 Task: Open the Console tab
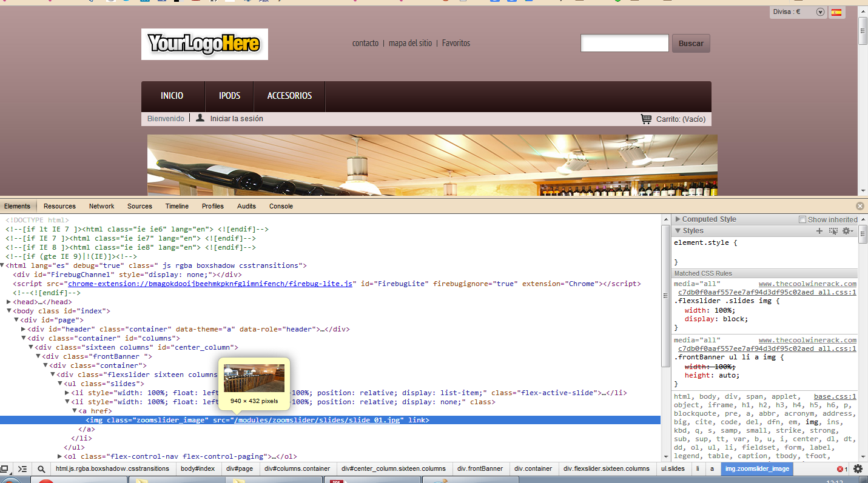pyautogui.click(x=281, y=206)
